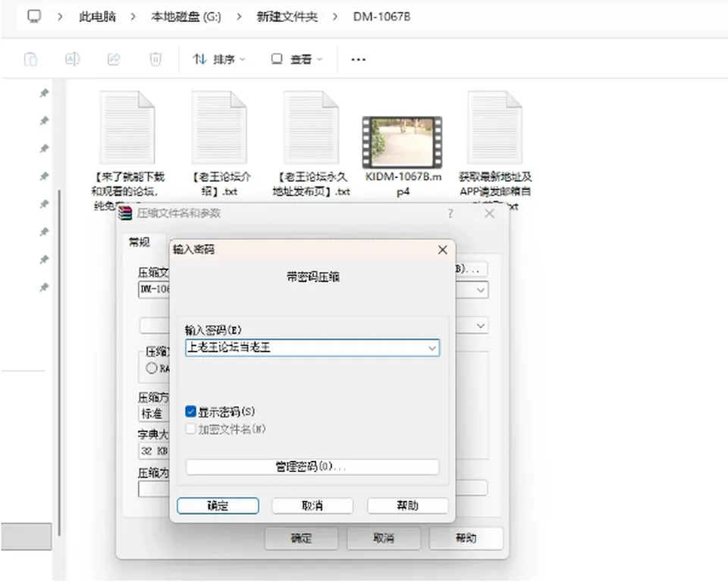Screen dimensions: 728x582
Task: Select the 【老王论坛永久地址发布页】.txt file icon
Action: [x=311, y=127]
